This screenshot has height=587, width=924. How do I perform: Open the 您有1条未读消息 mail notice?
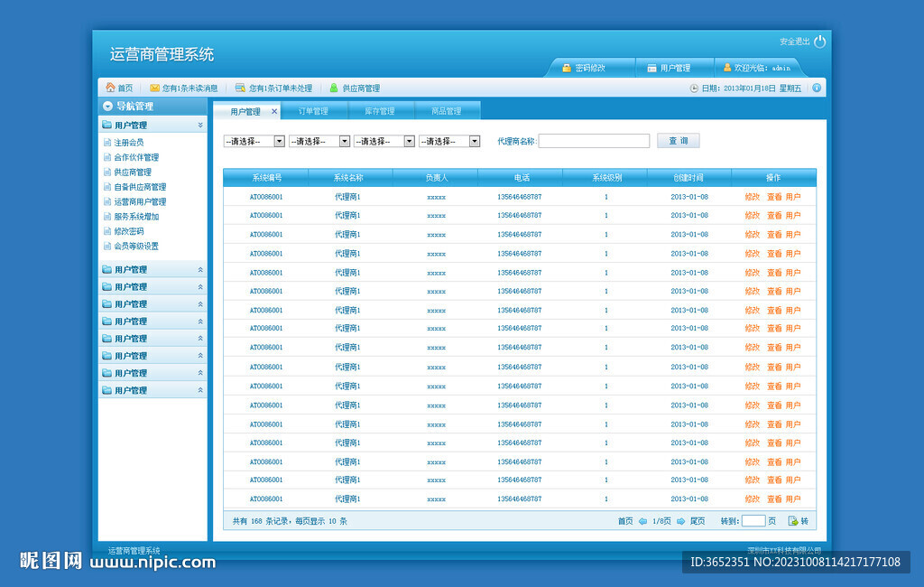point(184,88)
